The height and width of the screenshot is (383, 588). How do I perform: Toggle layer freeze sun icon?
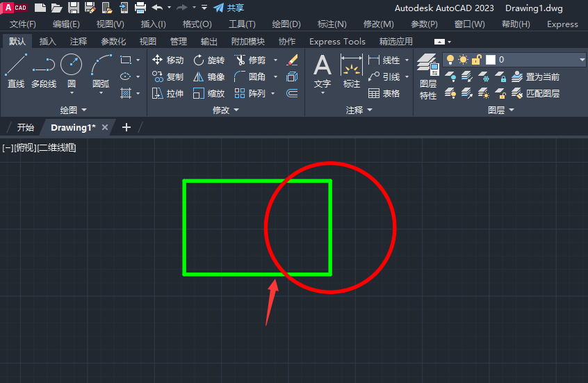tap(463, 60)
